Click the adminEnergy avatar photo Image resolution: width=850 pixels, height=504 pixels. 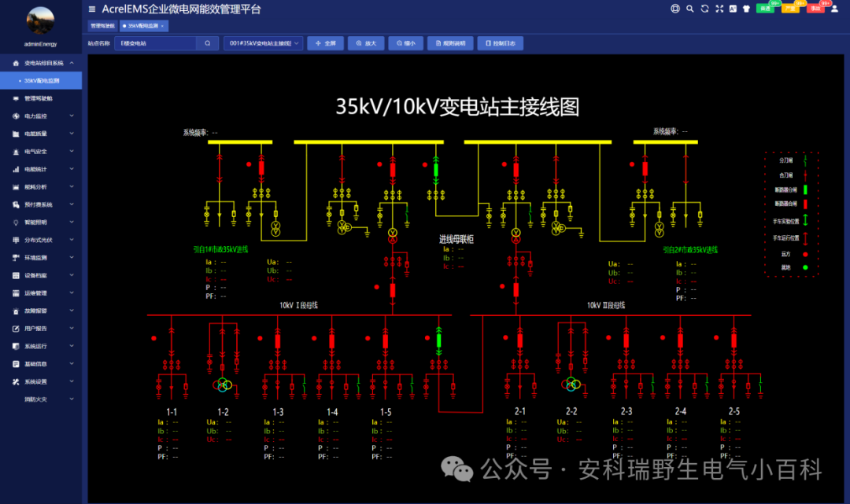click(41, 20)
